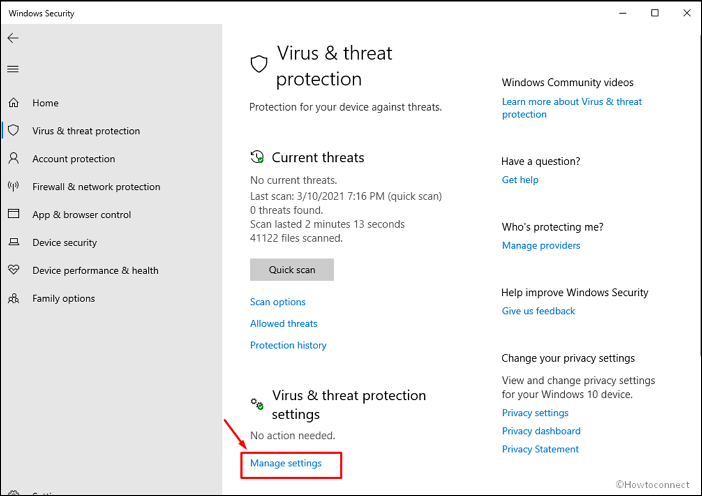Open Protection history

288,345
